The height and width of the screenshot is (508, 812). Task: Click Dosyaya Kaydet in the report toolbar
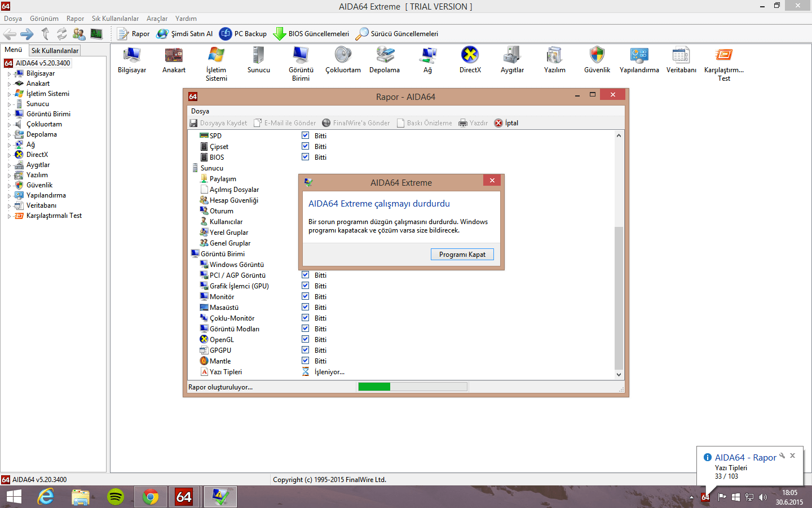(219, 123)
